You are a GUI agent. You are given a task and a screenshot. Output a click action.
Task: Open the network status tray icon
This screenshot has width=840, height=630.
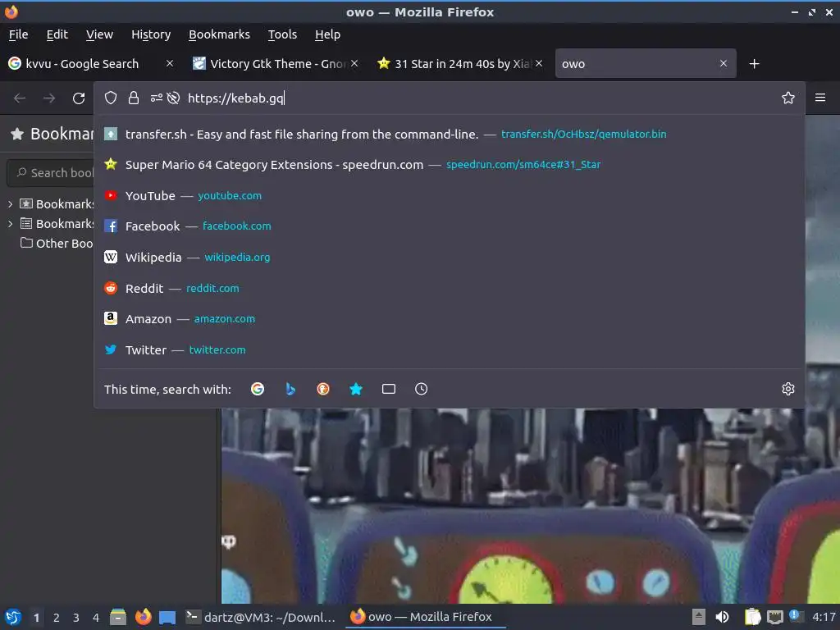[x=774, y=617]
